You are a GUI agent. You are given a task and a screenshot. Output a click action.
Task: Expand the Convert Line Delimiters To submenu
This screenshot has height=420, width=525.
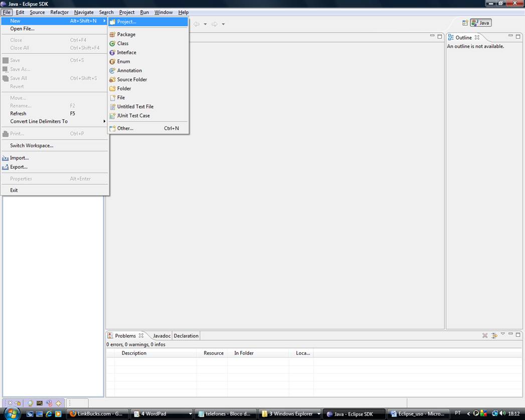55,121
